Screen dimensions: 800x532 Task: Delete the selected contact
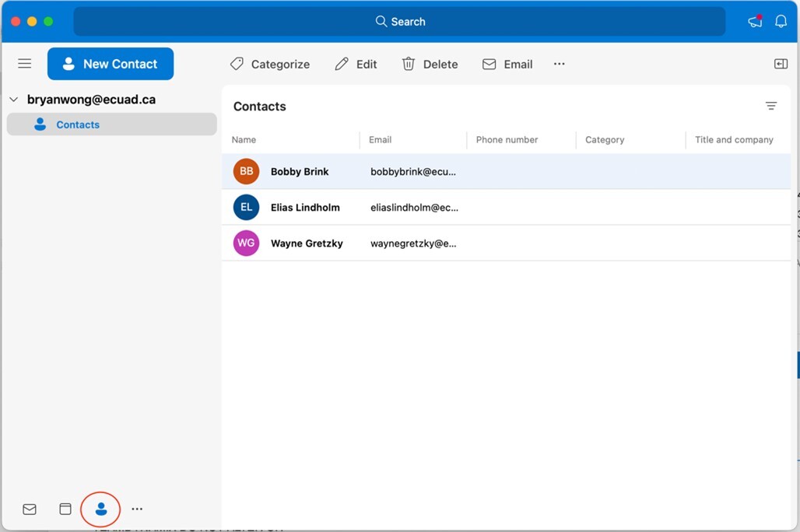pyautogui.click(x=430, y=65)
